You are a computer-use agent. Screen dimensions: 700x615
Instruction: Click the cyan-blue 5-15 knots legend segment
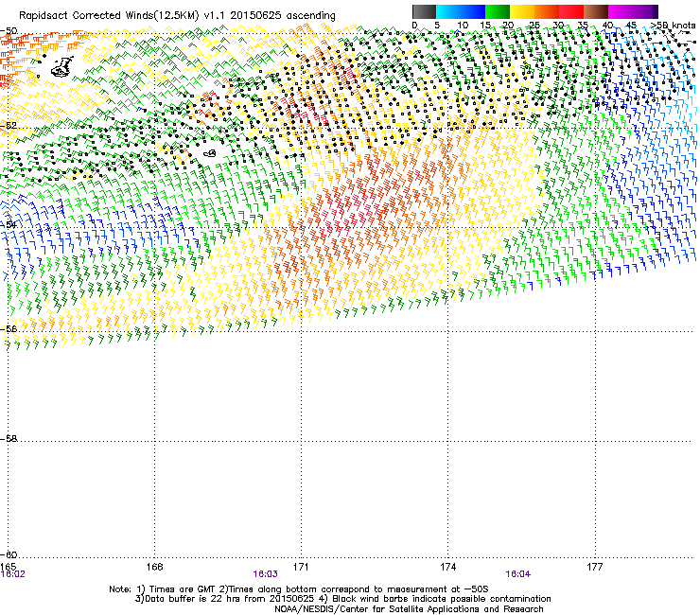[x=461, y=11]
